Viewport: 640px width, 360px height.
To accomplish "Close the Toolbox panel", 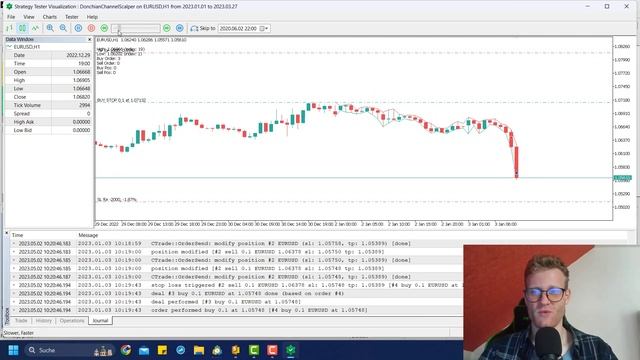I will click(7, 233).
